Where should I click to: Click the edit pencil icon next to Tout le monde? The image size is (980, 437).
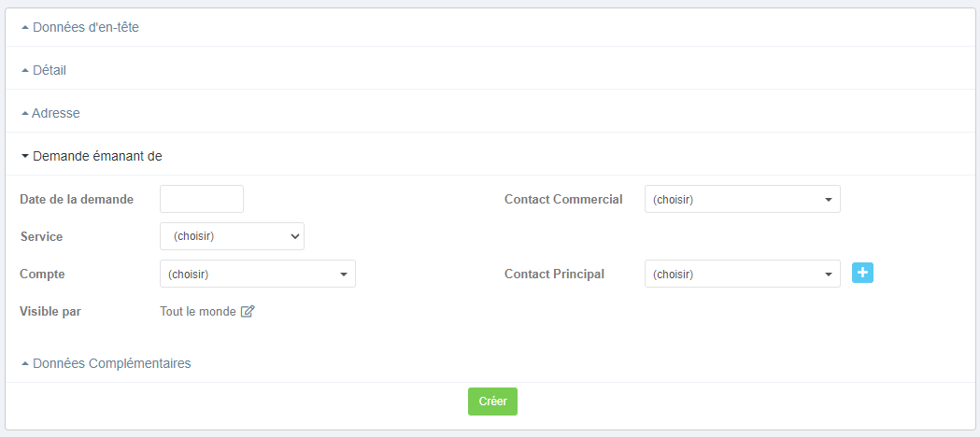[x=248, y=311]
